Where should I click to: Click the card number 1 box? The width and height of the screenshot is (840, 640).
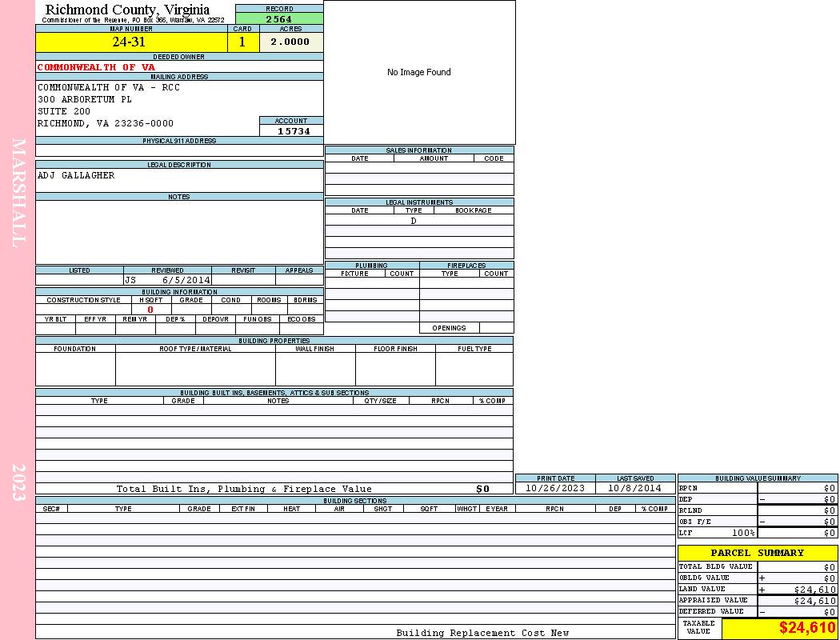pos(243,42)
